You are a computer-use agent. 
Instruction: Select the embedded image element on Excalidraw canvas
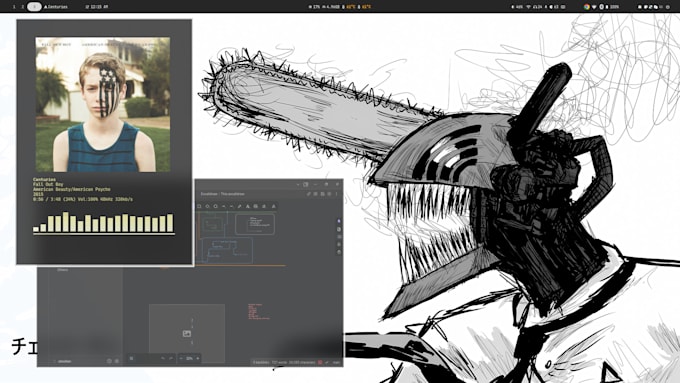pyautogui.click(x=187, y=333)
